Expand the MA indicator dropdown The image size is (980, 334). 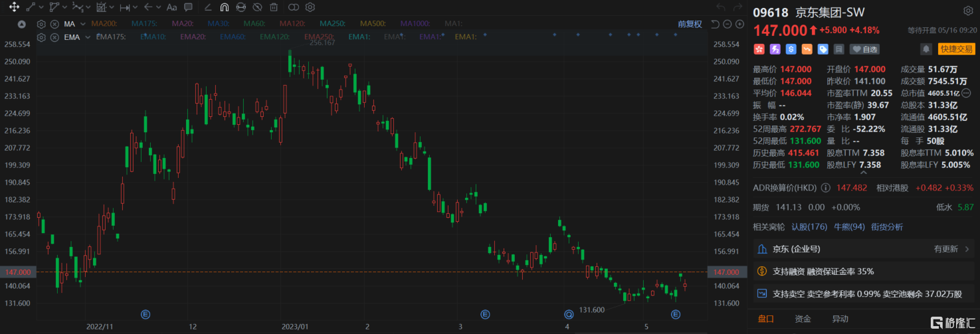pyautogui.click(x=84, y=24)
